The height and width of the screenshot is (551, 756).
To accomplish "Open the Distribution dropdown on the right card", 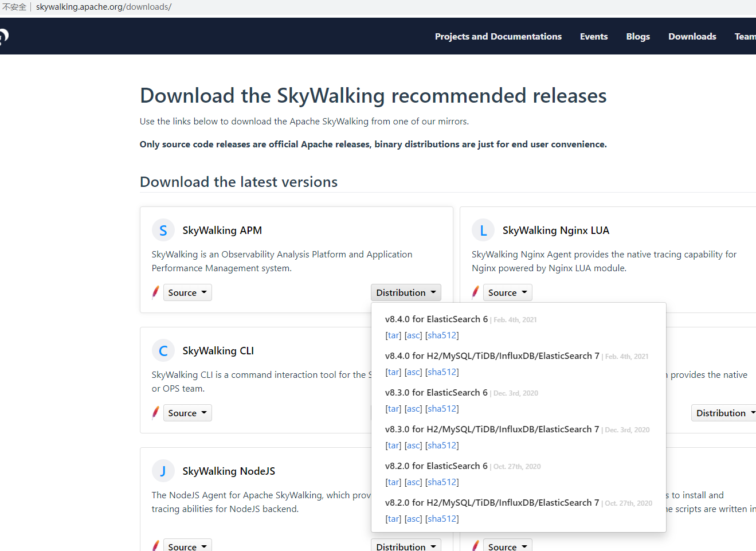I will (724, 412).
